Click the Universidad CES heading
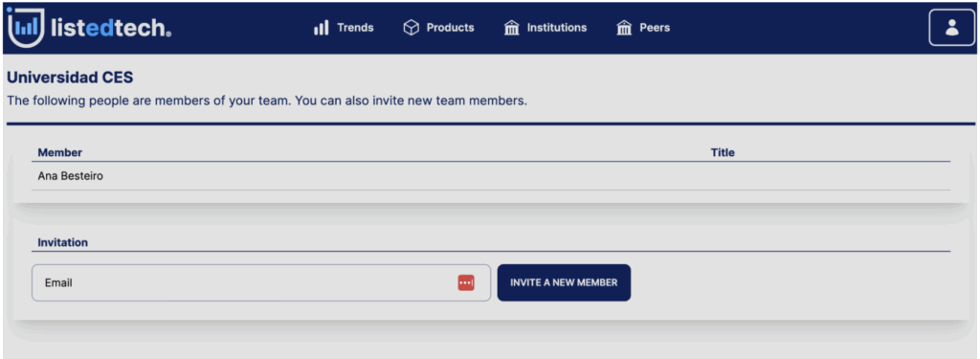Viewport: 980px width, 359px height. pos(70,79)
